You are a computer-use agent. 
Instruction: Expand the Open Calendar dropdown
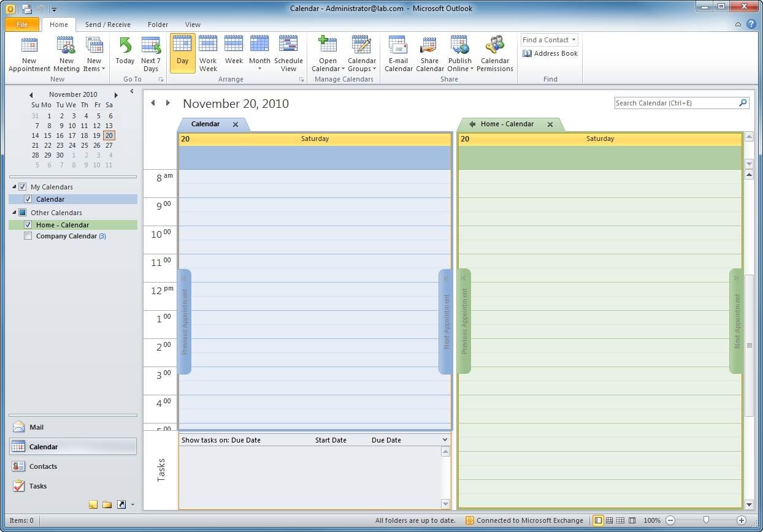click(x=328, y=65)
